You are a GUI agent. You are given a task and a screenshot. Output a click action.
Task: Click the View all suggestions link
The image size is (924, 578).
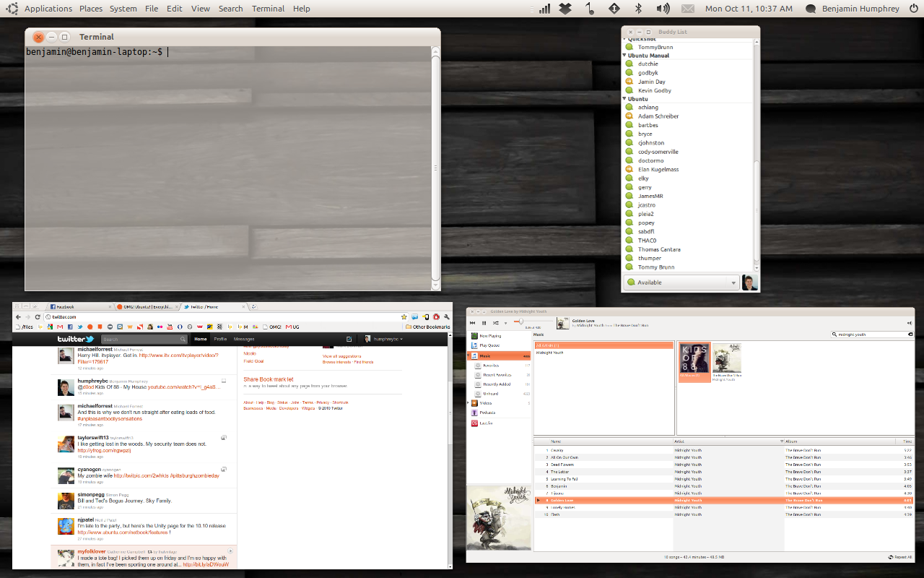pos(341,356)
